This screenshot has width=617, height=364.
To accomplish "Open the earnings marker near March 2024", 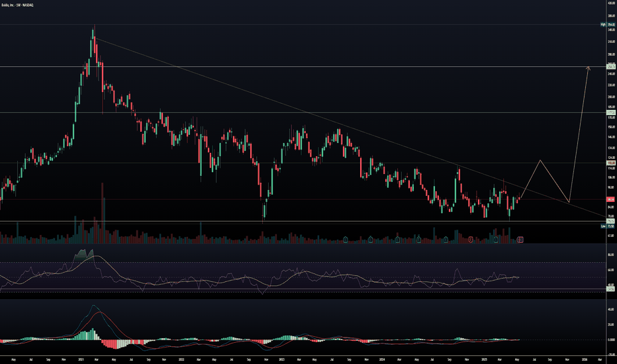I will point(397,240).
